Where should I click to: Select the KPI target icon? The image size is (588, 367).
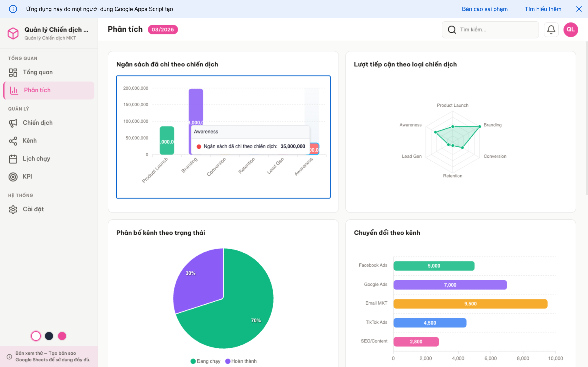13,176
